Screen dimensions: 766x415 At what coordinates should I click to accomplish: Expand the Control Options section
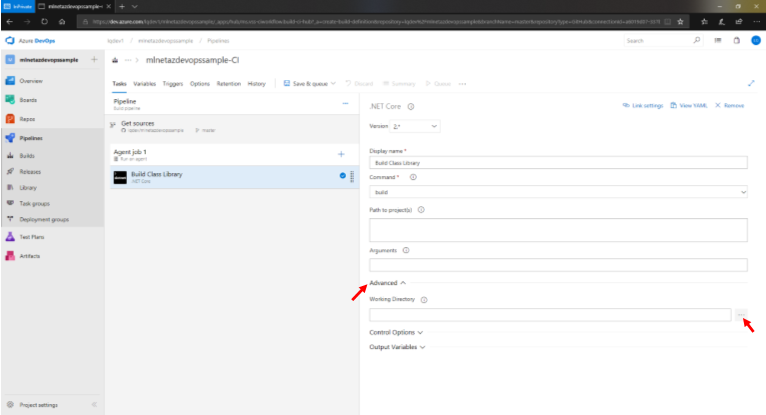397,332
